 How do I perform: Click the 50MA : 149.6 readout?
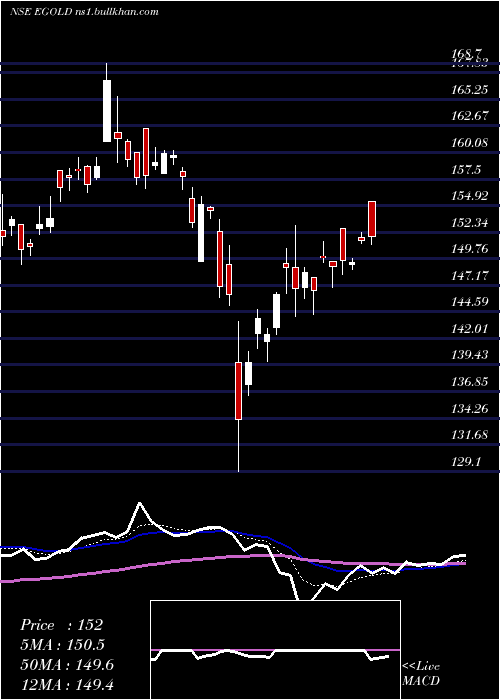(67, 665)
